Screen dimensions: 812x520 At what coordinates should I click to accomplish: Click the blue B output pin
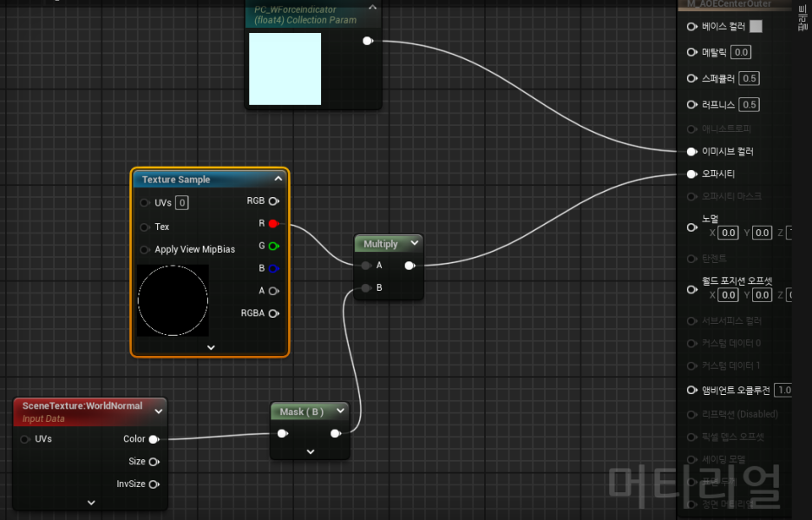coord(274,268)
